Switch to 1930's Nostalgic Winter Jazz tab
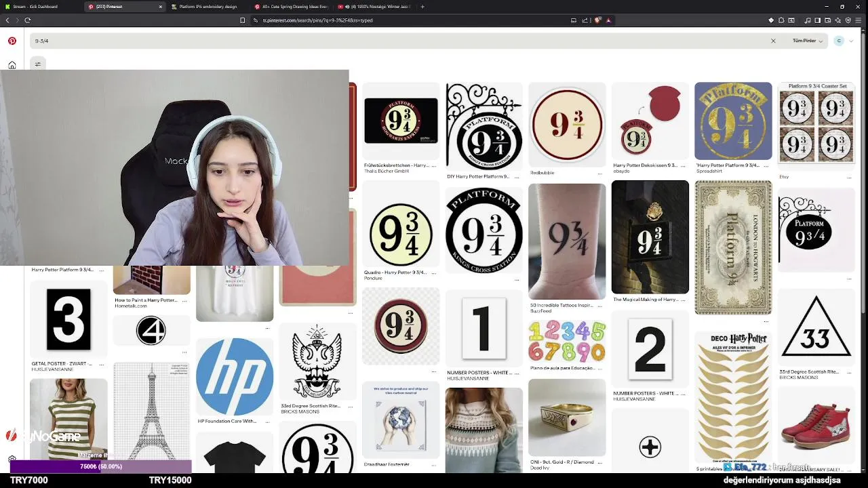This screenshot has width=868, height=488. click(x=374, y=7)
